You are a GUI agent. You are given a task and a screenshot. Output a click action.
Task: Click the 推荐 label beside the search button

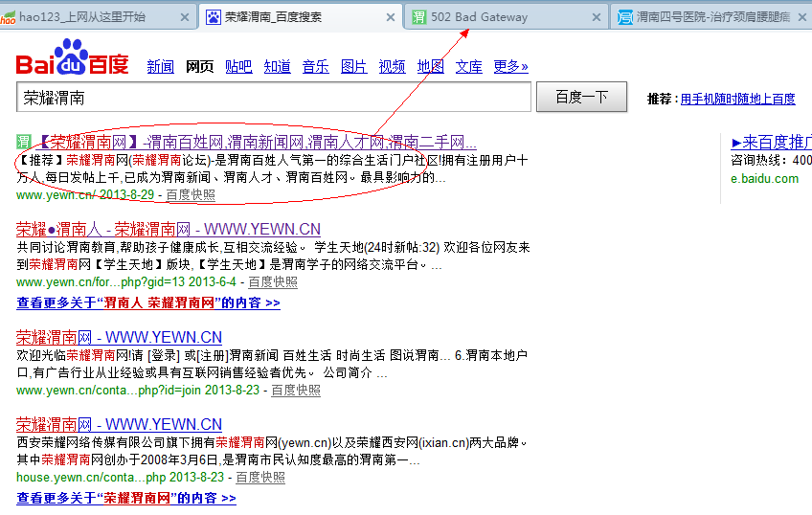[x=659, y=99]
